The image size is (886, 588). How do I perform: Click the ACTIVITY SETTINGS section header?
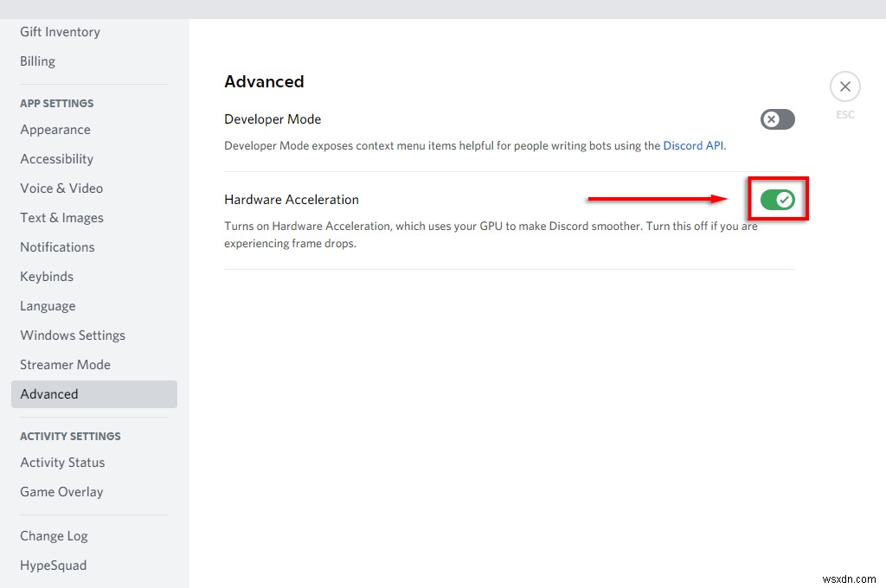coord(70,436)
